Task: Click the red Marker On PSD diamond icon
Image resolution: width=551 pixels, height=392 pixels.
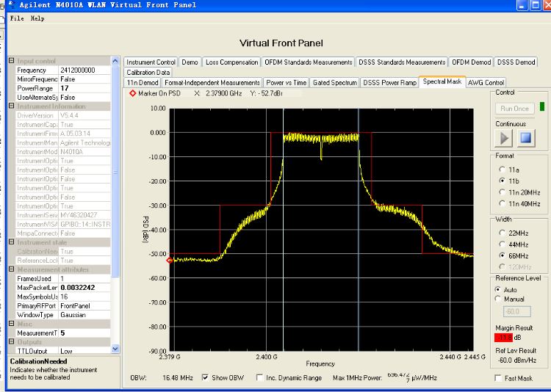Action: point(132,93)
